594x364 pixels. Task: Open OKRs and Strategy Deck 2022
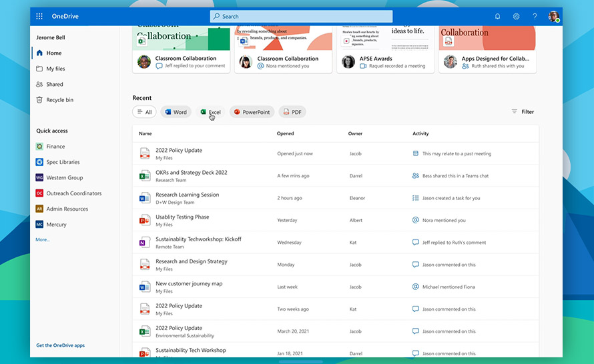[x=192, y=173]
